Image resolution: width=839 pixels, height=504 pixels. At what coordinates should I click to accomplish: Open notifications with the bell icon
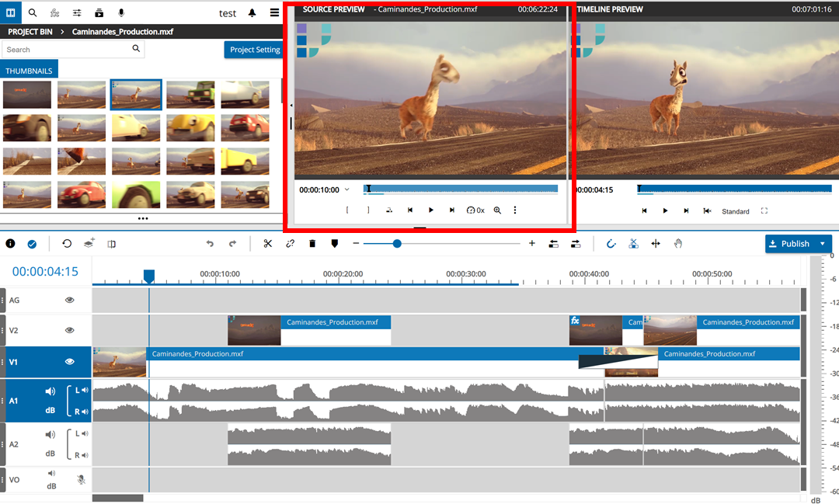[x=252, y=13]
